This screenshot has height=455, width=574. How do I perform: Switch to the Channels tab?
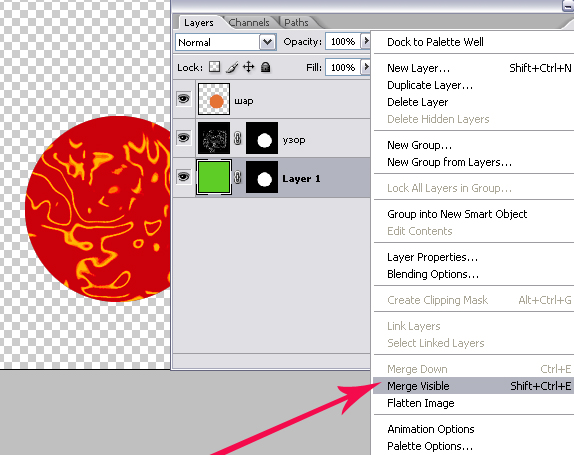(x=249, y=22)
